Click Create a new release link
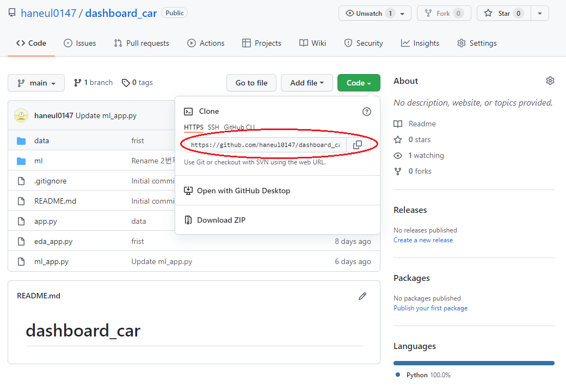The width and height of the screenshot is (566, 392). (423, 240)
